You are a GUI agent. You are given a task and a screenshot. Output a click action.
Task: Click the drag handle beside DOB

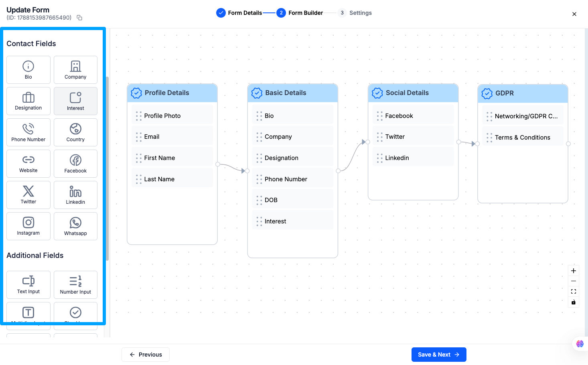coord(259,200)
